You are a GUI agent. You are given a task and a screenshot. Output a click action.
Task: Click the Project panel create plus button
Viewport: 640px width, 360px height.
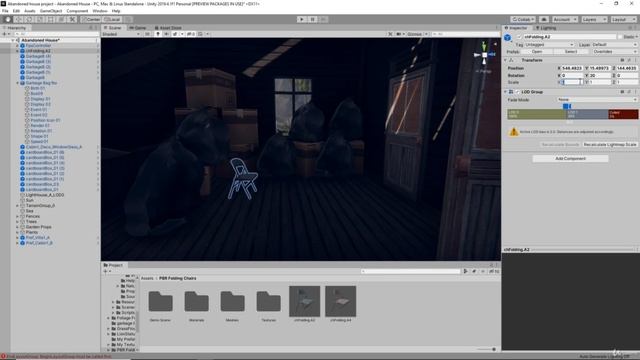pos(106,271)
